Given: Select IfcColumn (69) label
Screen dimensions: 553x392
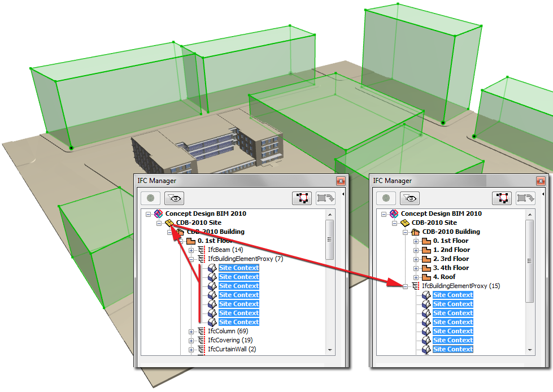Looking at the screenshot, I should [x=228, y=332].
